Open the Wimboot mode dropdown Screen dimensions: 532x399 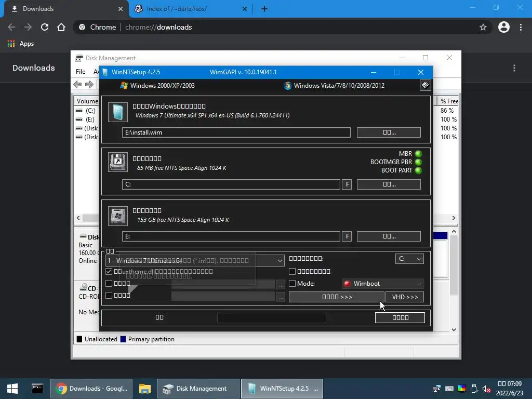click(x=383, y=284)
